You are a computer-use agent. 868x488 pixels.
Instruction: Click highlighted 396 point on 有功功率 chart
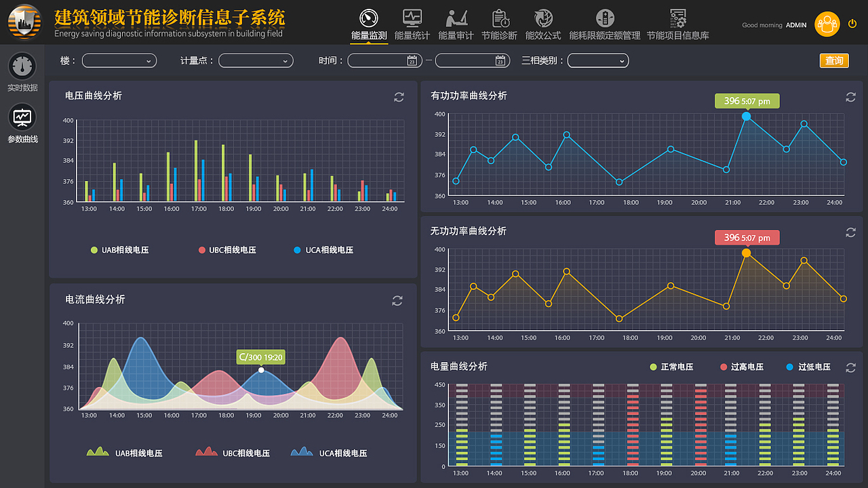pos(746,117)
